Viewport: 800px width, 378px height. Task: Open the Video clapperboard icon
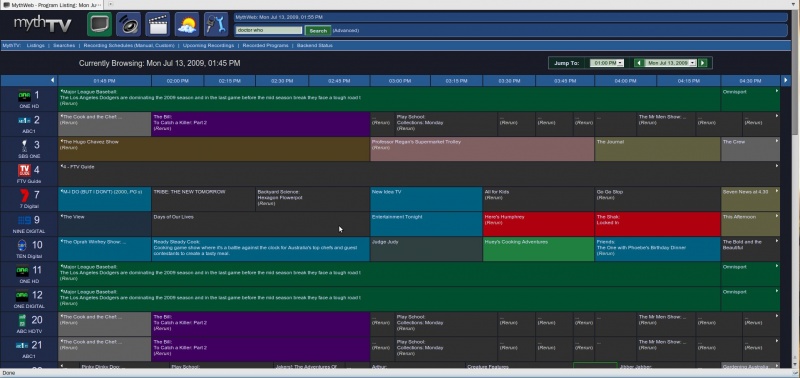click(158, 24)
